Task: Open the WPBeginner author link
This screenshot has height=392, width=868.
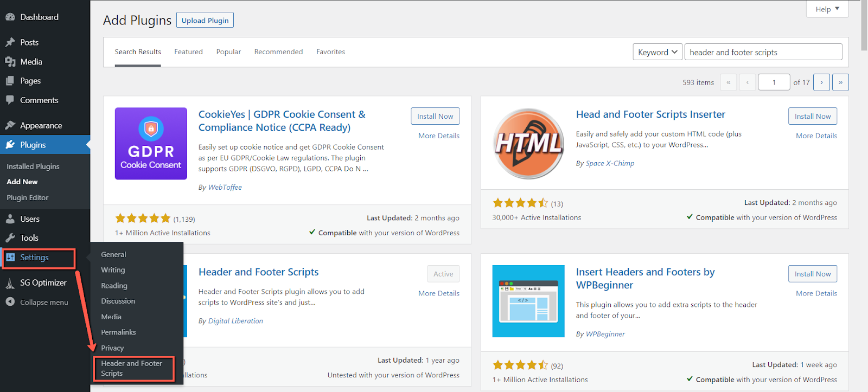Action: pyautogui.click(x=605, y=334)
